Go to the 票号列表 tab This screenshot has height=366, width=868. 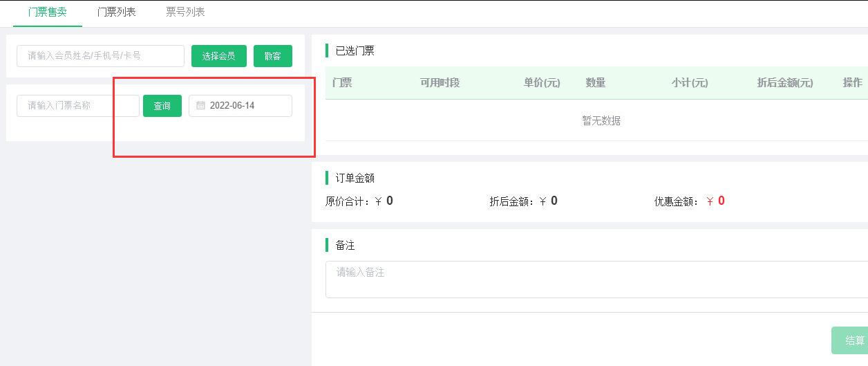[x=185, y=12]
